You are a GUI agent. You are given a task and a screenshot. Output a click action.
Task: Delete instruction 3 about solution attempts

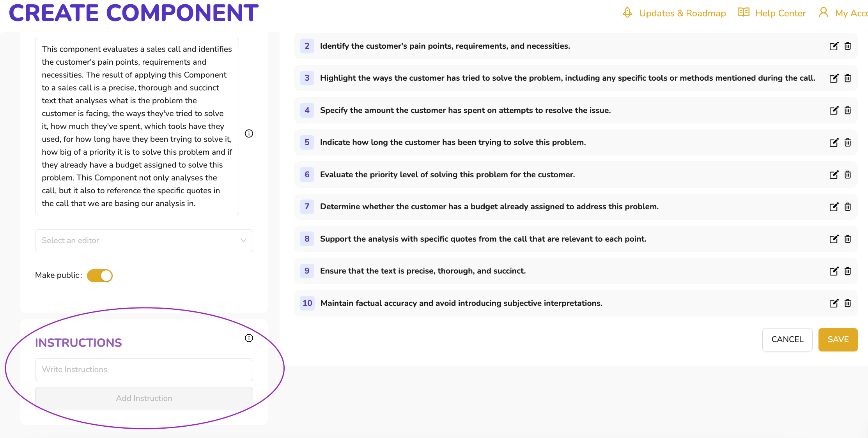[x=848, y=78]
